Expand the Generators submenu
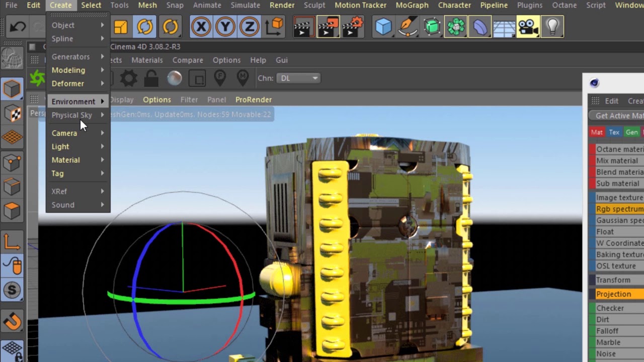The image size is (644, 362). click(x=78, y=57)
